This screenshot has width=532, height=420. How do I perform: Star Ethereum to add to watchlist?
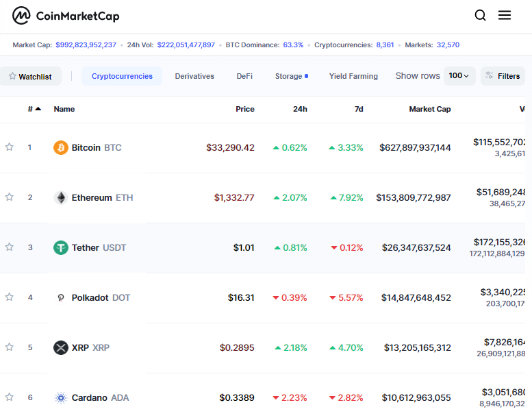(x=9, y=197)
